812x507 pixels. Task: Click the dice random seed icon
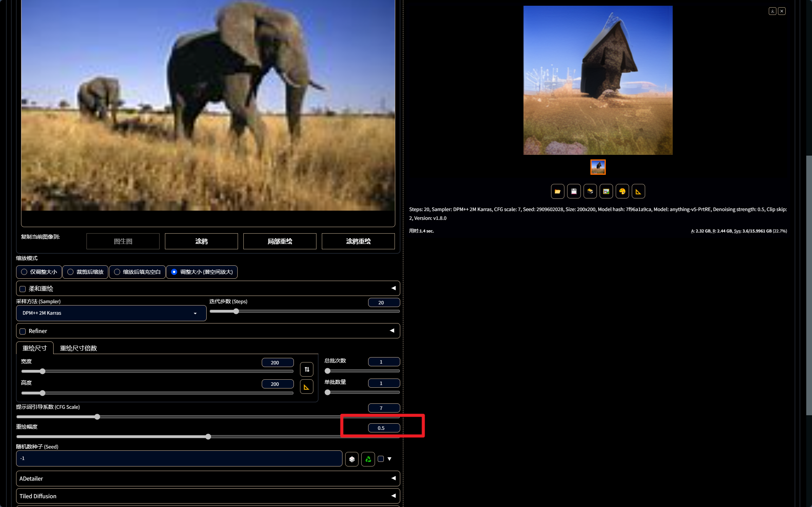click(x=352, y=459)
